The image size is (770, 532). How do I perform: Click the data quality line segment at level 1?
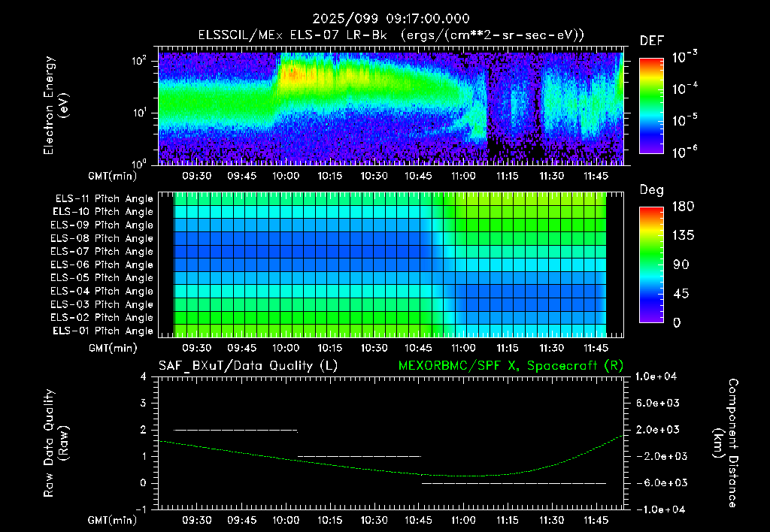coord(359,456)
